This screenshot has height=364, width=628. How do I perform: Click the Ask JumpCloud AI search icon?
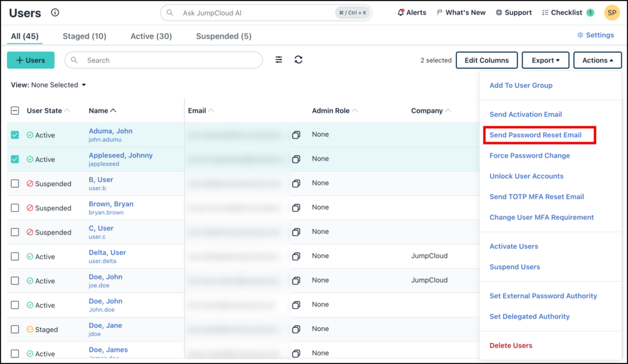(x=169, y=12)
